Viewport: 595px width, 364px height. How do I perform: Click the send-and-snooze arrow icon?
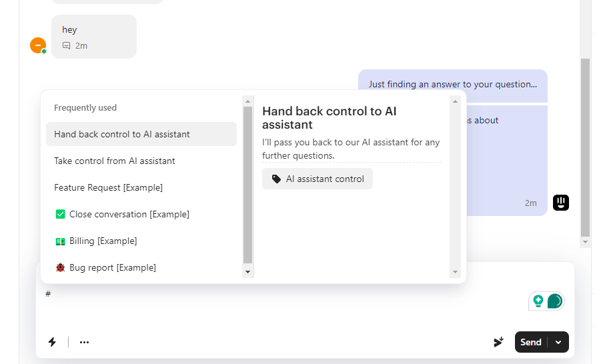[x=499, y=342]
